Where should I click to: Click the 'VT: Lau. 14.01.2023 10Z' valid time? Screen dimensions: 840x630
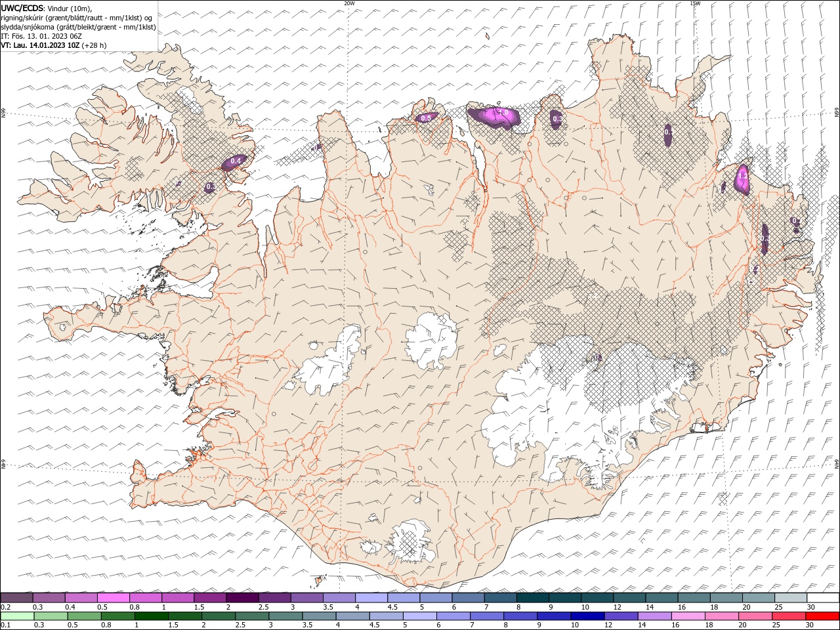pyautogui.click(x=41, y=45)
